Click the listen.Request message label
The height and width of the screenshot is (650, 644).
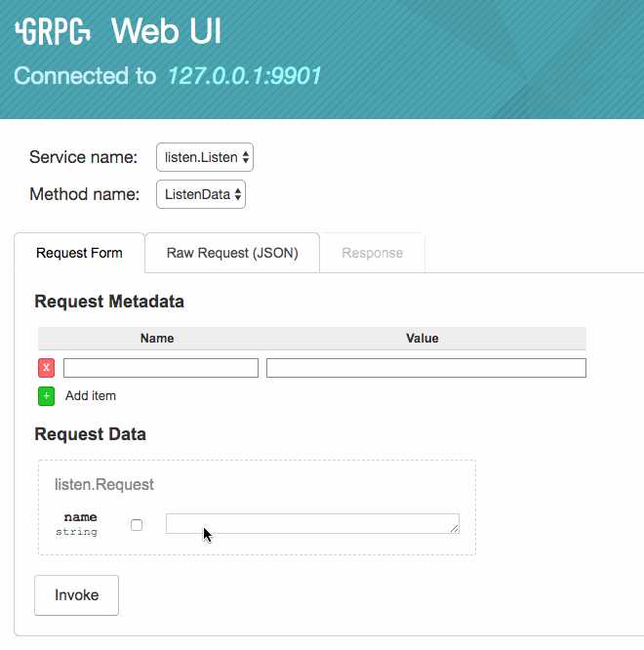point(104,484)
